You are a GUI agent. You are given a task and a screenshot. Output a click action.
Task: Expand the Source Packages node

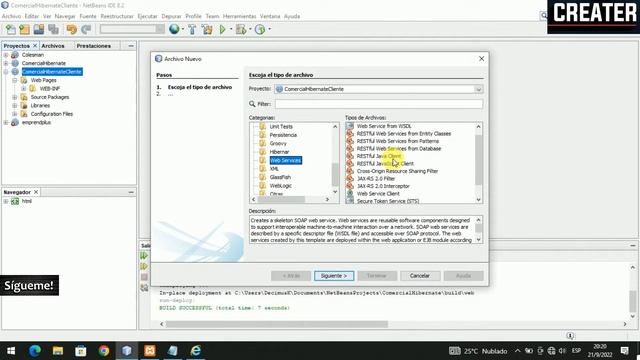15,97
